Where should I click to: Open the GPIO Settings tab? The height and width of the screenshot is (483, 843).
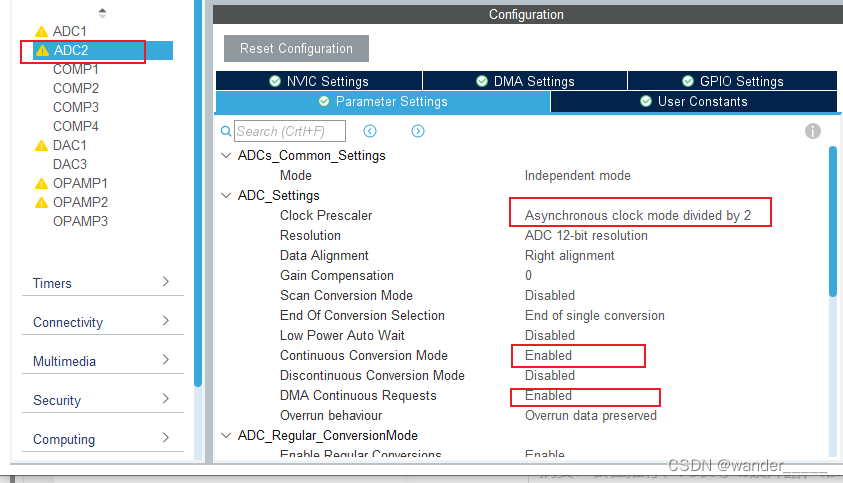pyautogui.click(x=732, y=81)
